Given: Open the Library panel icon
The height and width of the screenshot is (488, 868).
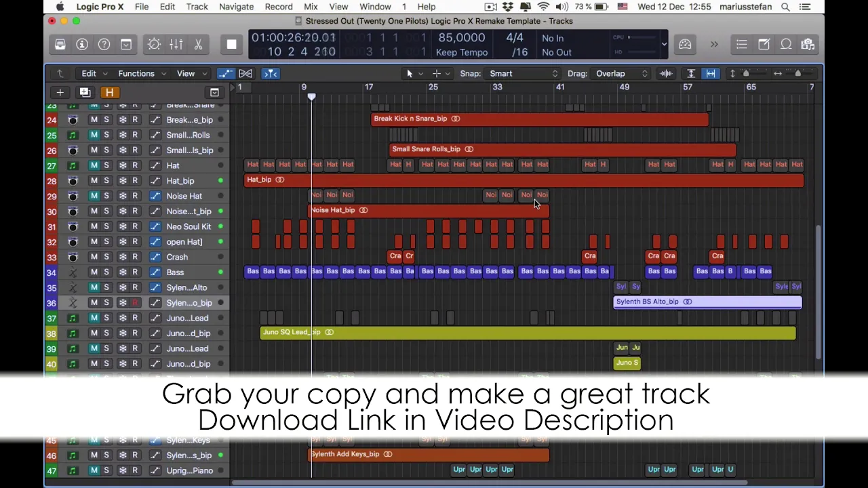Looking at the screenshot, I should 60,45.
